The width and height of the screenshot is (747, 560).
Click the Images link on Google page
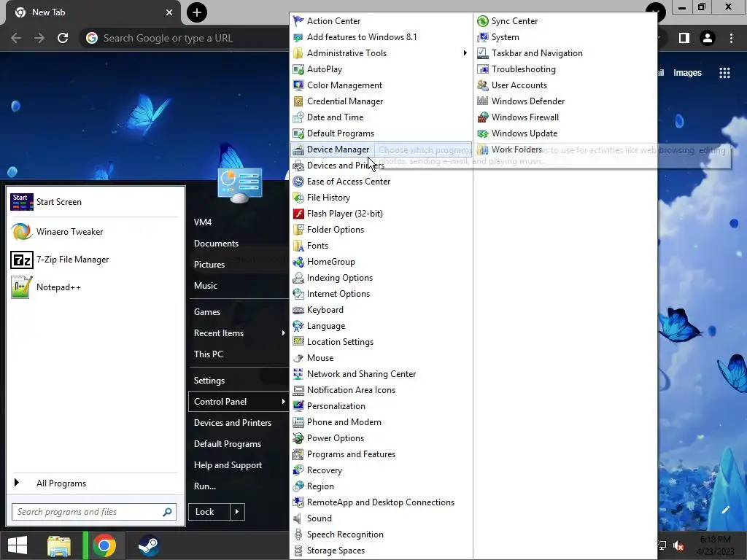click(x=687, y=73)
